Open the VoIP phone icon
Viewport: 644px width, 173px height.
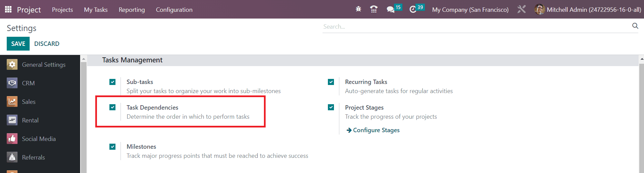(x=374, y=9)
